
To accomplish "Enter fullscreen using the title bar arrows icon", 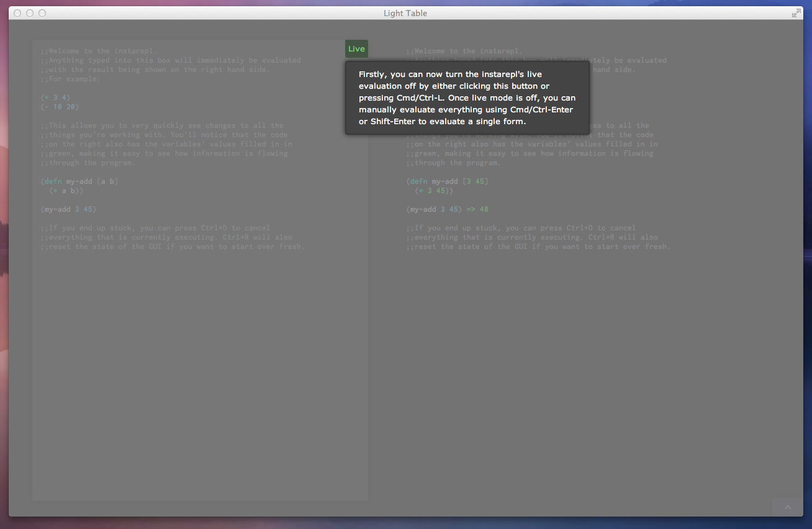I will click(x=796, y=13).
